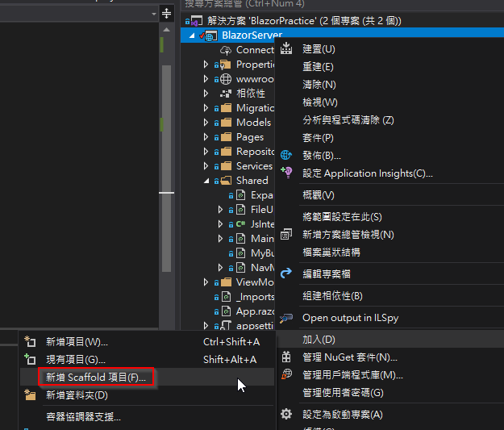Open the 加入(D) submenu item
The image size is (504, 430).
click(x=389, y=340)
